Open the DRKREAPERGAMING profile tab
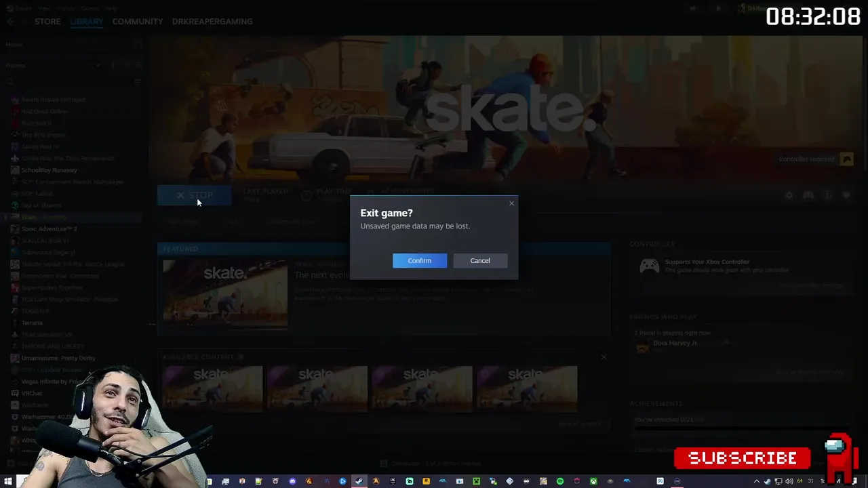The height and width of the screenshot is (488, 868). pos(212,22)
